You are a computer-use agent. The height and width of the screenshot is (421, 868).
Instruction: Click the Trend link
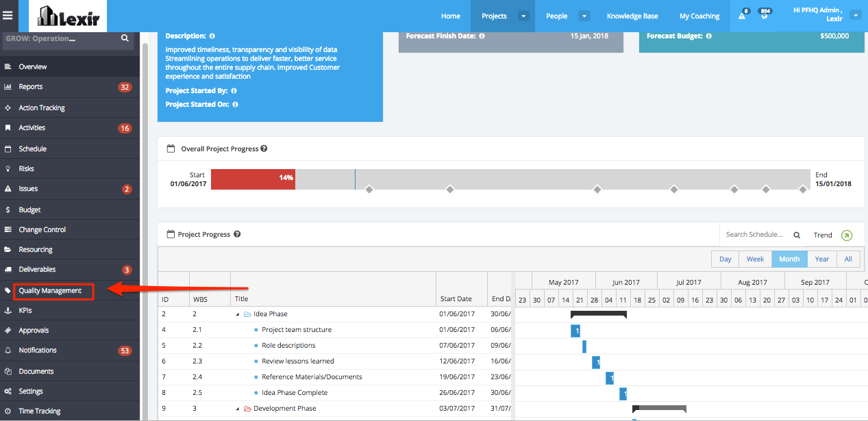coord(823,235)
